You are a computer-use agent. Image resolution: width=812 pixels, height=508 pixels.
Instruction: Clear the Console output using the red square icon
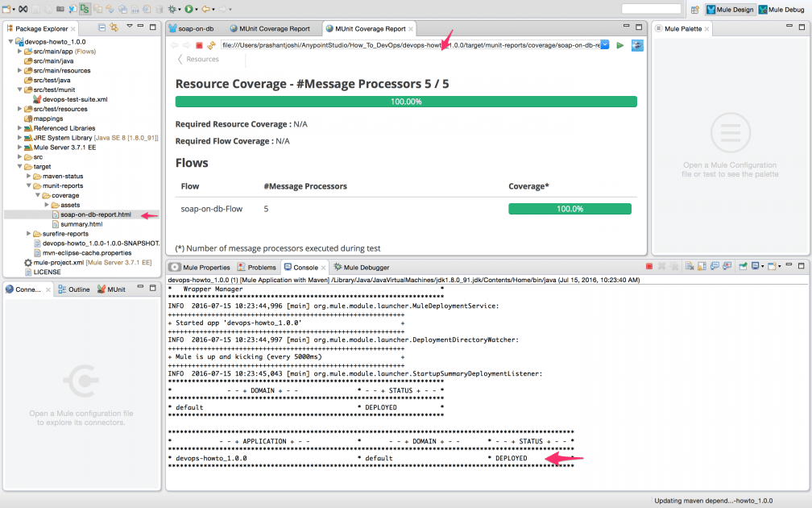[649, 266]
